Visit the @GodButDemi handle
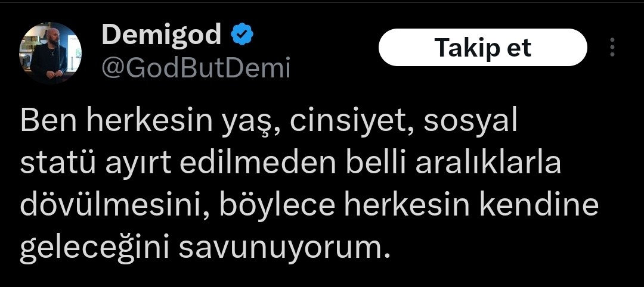The height and width of the screenshot is (287, 644). coord(196,68)
